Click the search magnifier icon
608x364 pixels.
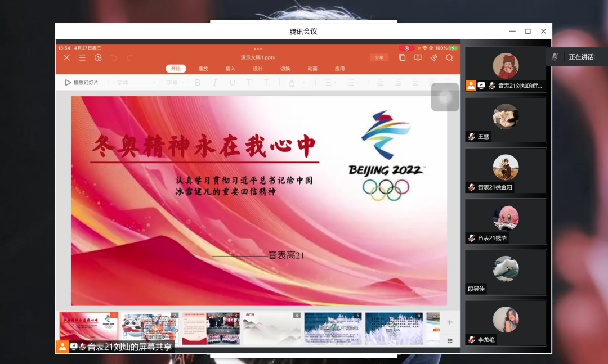[449, 57]
